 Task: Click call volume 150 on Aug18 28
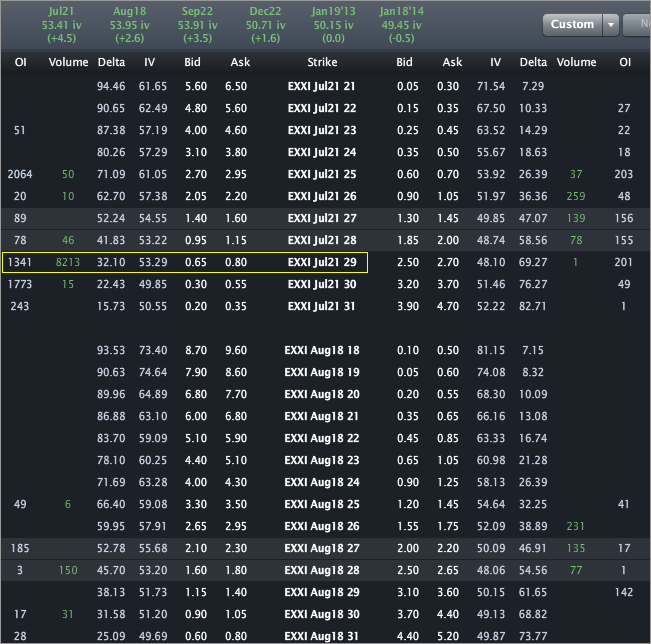tap(68, 571)
